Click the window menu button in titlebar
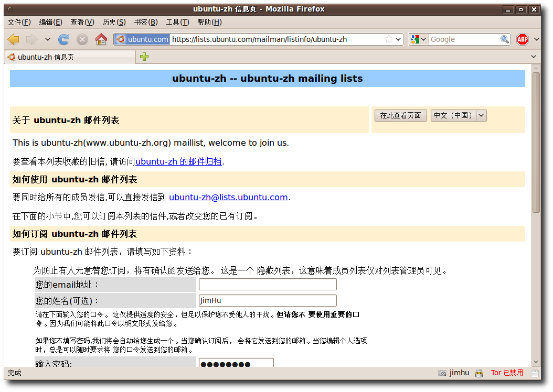 [10, 9]
